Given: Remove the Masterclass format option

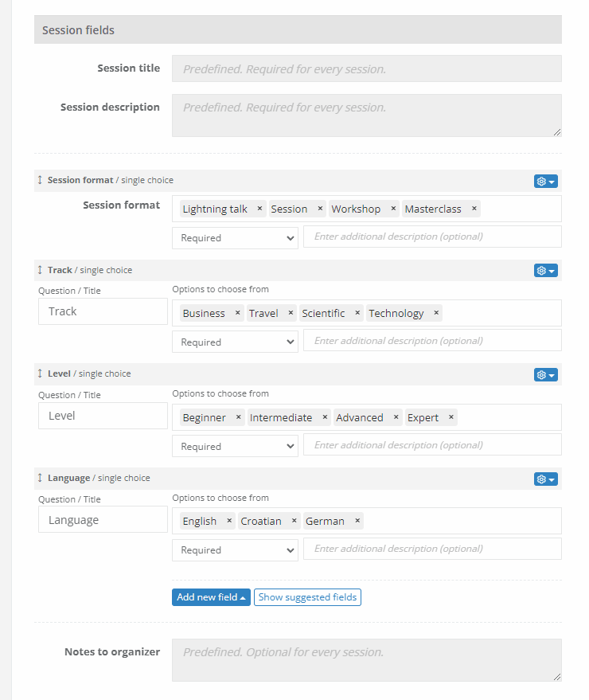Looking at the screenshot, I should point(474,209).
